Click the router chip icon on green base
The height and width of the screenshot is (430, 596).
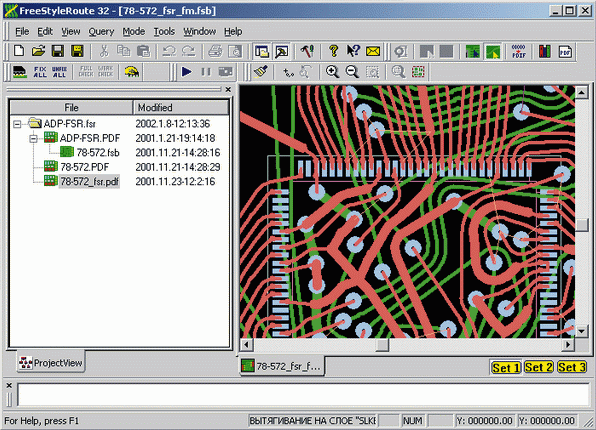tap(20, 72)
